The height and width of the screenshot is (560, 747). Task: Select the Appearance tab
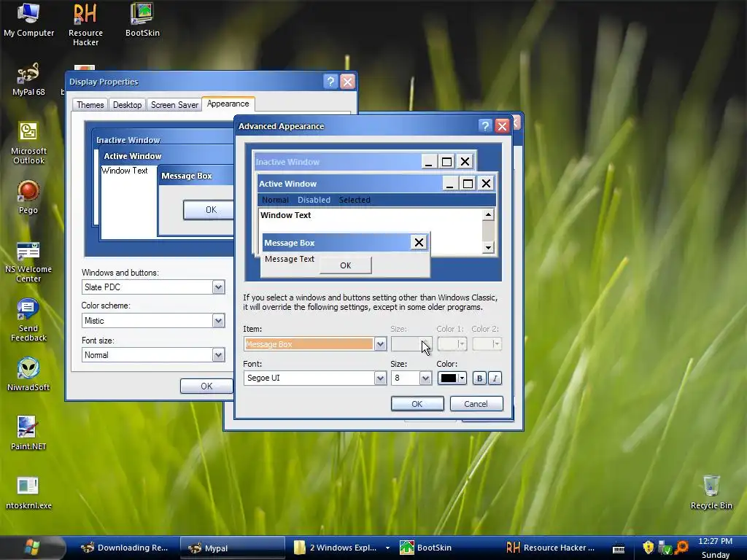[228, 104]
